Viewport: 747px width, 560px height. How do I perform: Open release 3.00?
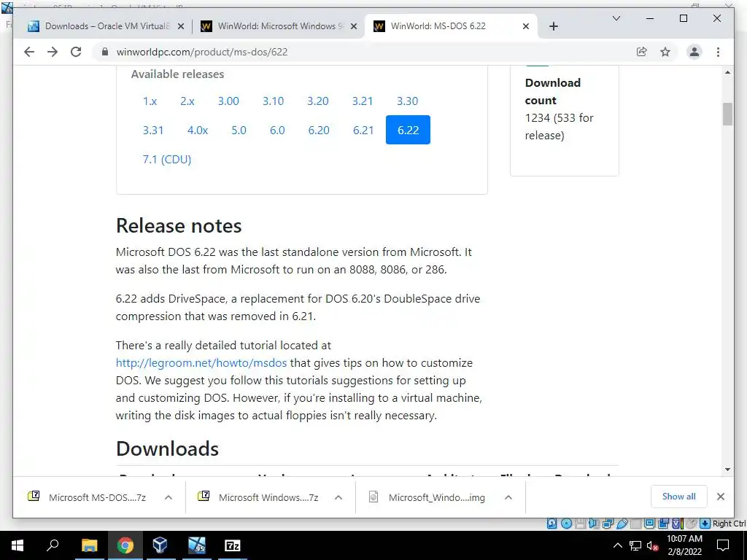click(228, 101)
